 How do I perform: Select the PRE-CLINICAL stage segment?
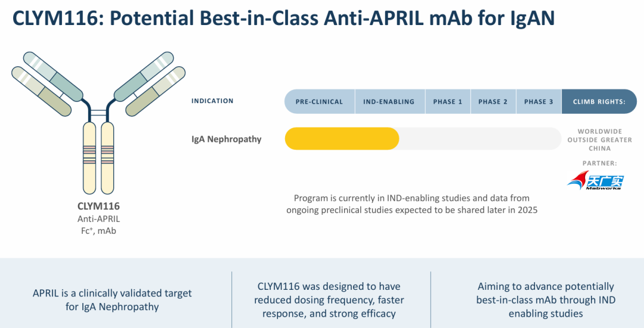[x=320, y=101]
